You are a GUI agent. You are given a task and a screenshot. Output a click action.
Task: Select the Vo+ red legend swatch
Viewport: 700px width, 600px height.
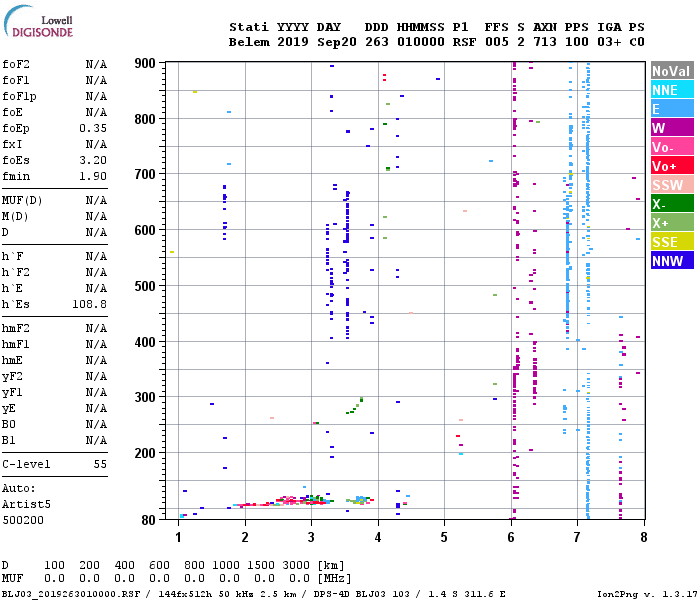point(672,166)
